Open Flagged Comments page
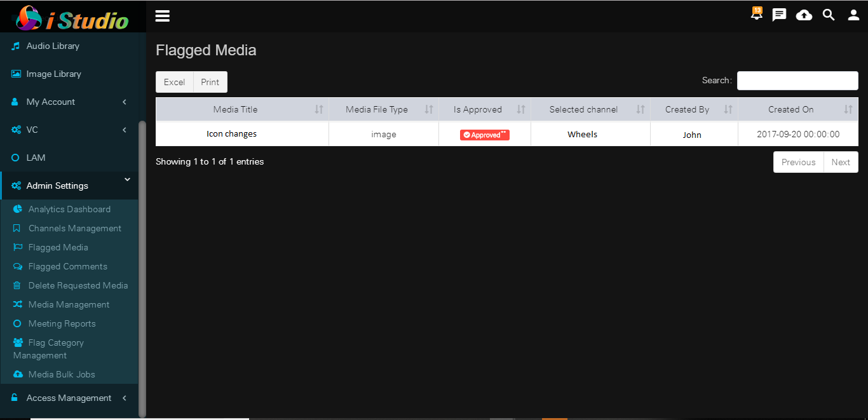This screenshot has height=420, width=868. [69, 266]
